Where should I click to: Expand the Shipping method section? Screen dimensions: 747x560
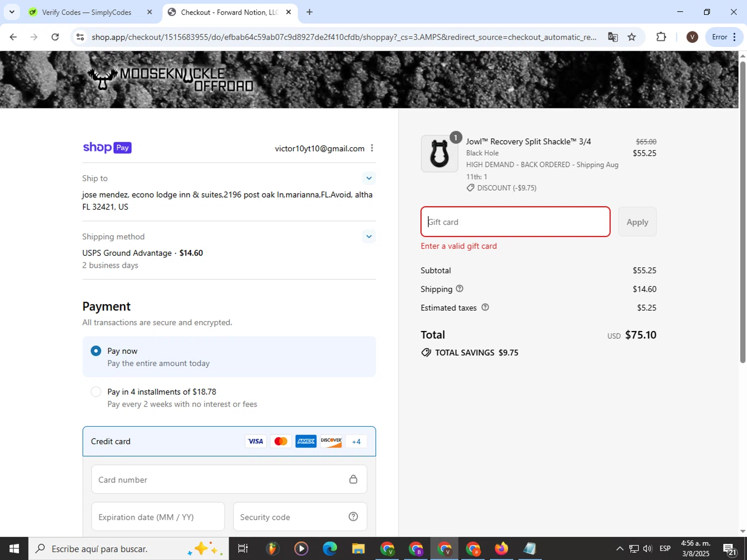(x=369, y=236)
